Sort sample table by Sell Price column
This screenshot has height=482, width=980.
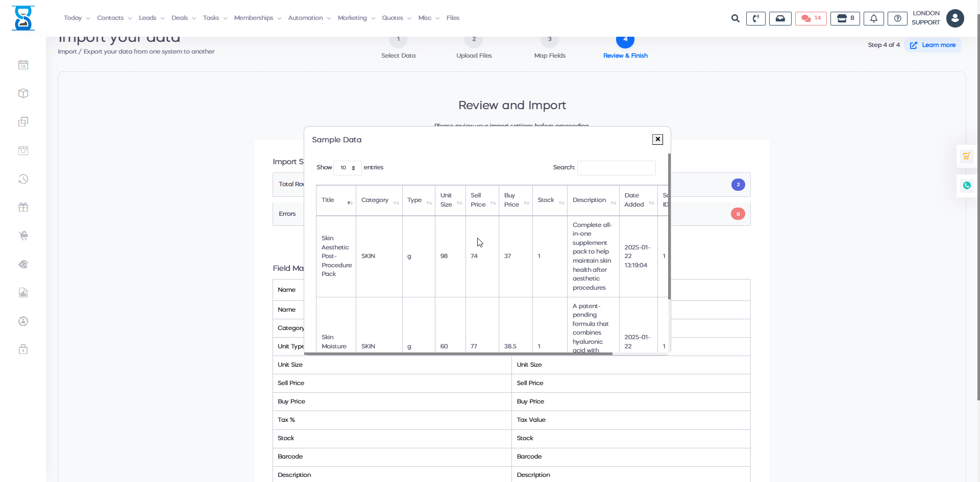tap(482, 200)
